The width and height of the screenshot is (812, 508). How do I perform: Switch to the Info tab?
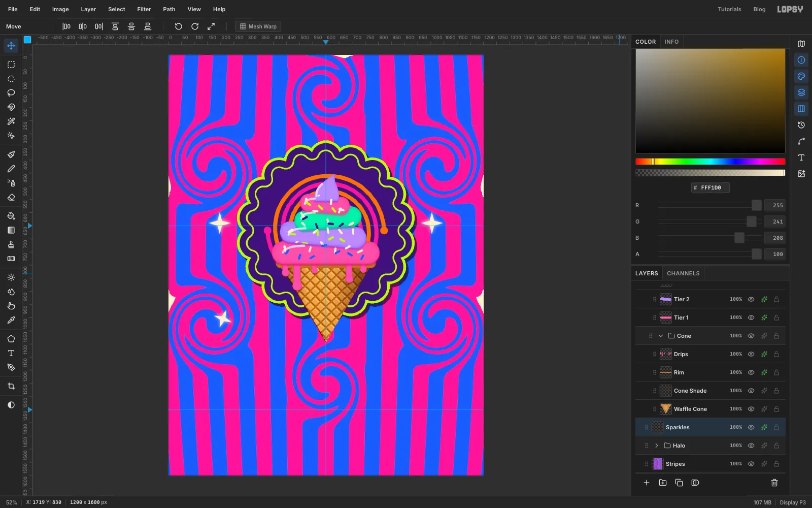[671, 42]
